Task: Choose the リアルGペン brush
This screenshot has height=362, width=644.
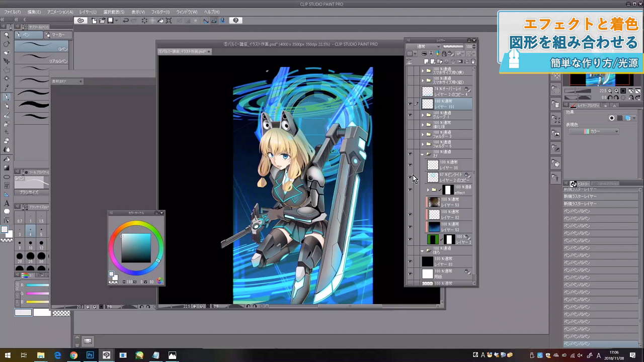Action: pyautogui.click(x=41, y=58)
